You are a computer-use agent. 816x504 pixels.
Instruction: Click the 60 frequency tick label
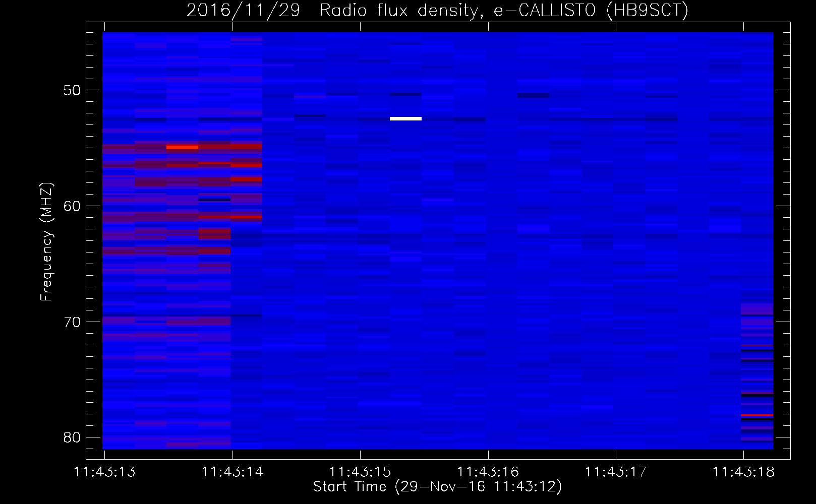click(x=72, y=206)
